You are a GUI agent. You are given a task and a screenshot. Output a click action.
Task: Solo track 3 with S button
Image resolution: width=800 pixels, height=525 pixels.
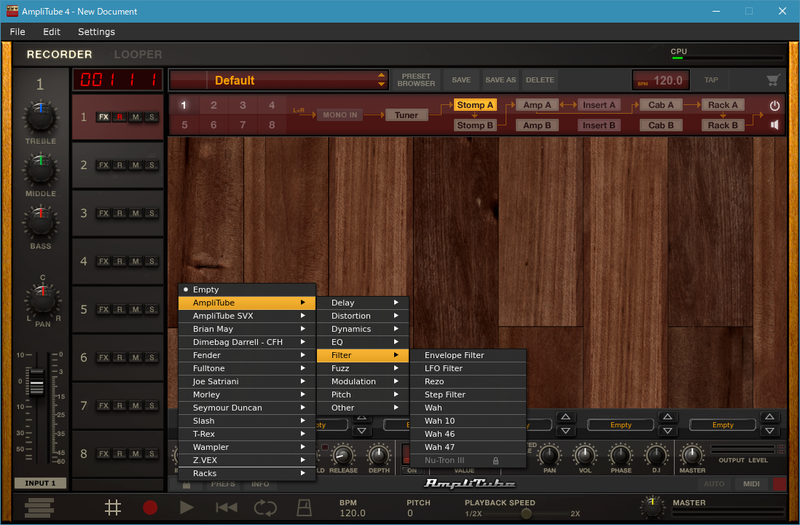152,213
